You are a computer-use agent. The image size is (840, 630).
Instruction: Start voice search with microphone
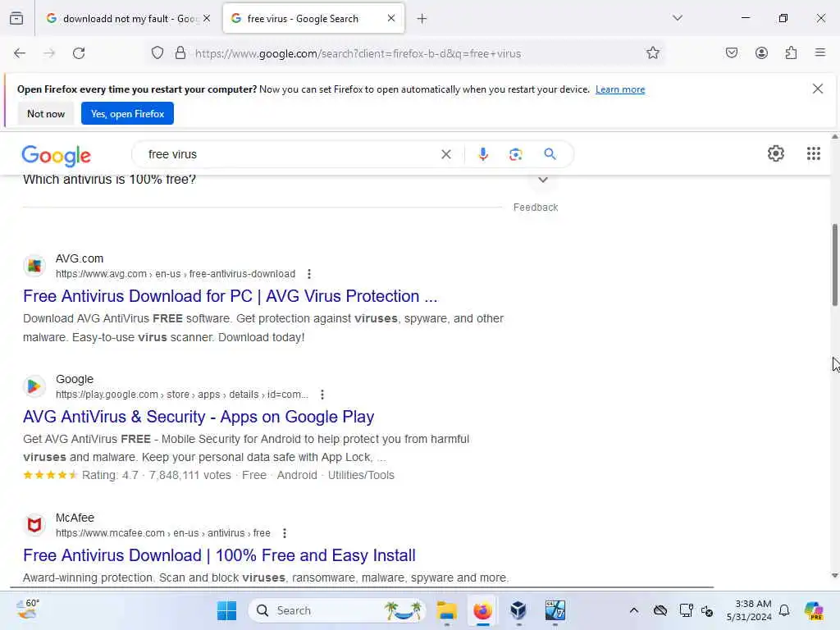click(x=482, y=154)
